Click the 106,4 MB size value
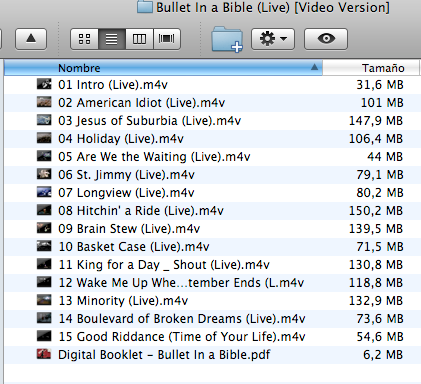421x384 pixels. (376, 139)
